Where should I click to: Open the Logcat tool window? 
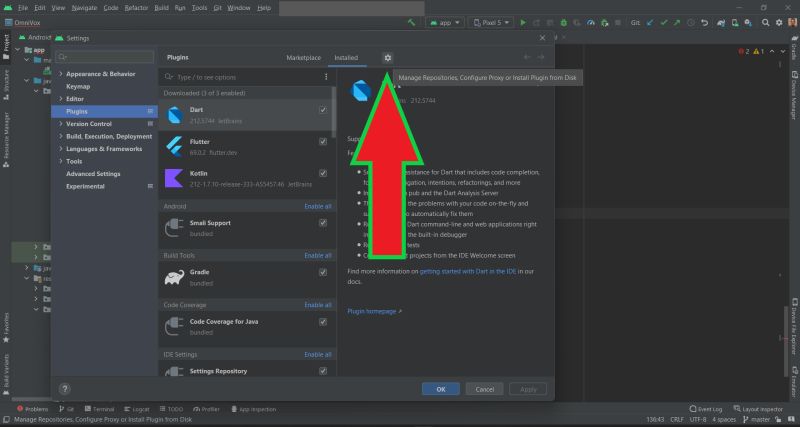pyautogui.click(x=137, y=409)
